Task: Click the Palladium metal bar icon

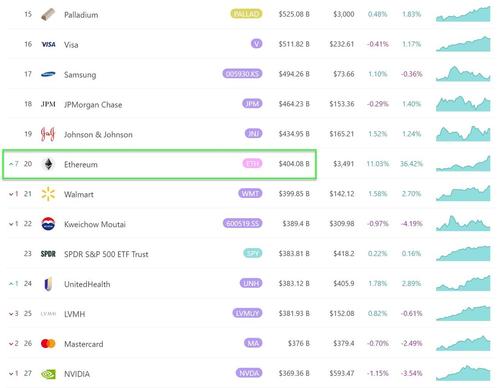Action: (x=48, y=14)
